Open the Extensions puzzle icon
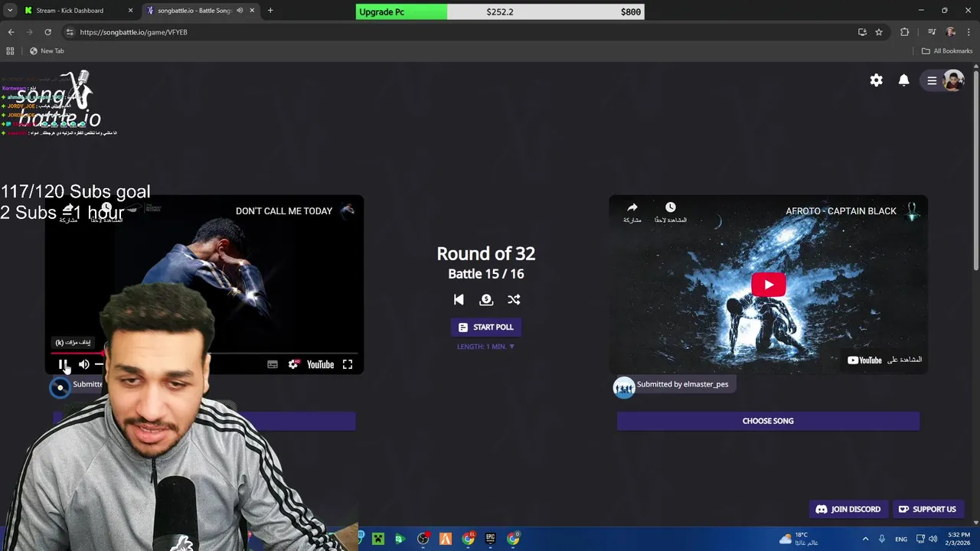This screenshot has height=551, width=980. point(905,32)
